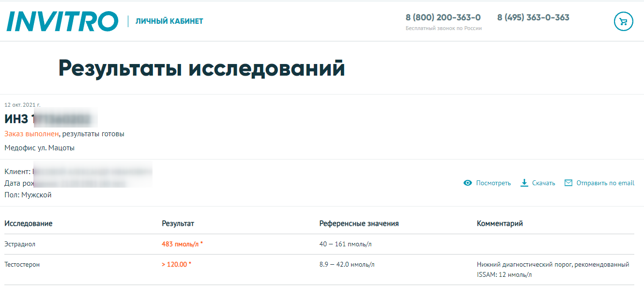Click the Тестостерон test name
Screen dimensions: 644x288
[x=22, y=265]
